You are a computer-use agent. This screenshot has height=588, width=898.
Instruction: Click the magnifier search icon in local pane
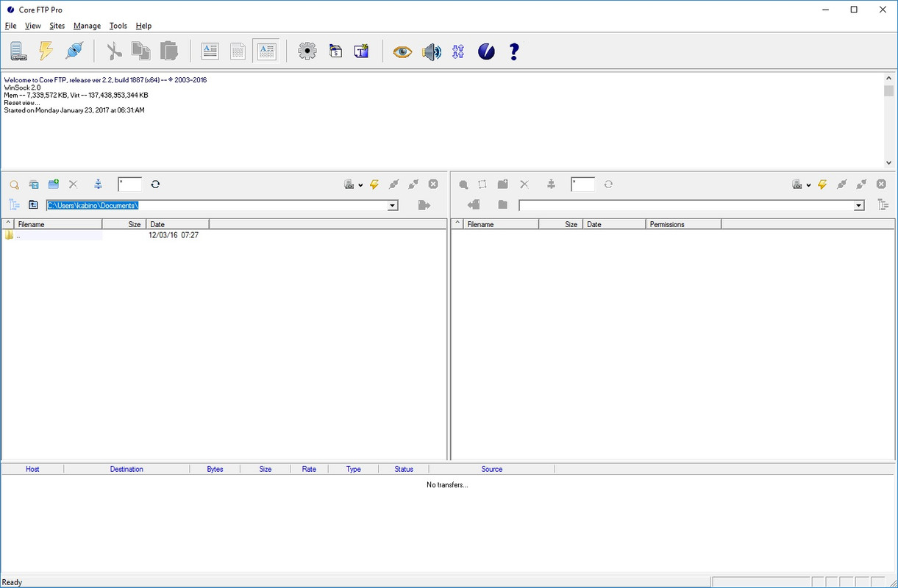pos(14,184)
